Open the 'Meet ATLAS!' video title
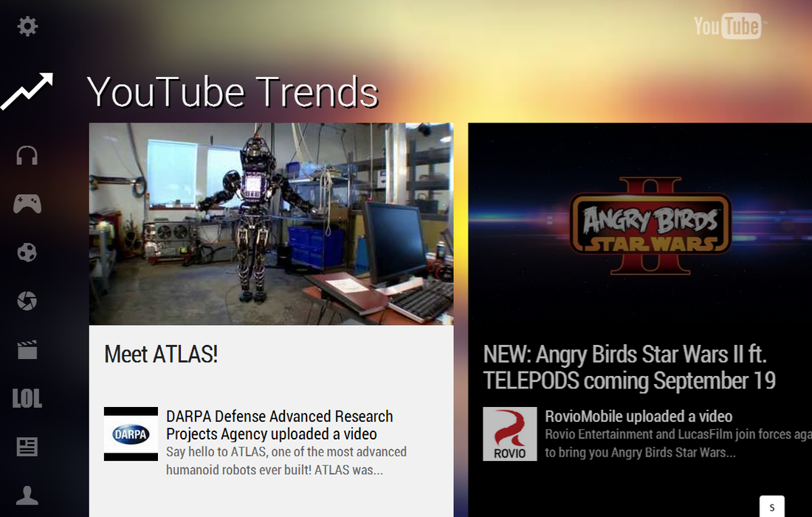This screenshot has width=812, height=517. [x=161, y=355]
